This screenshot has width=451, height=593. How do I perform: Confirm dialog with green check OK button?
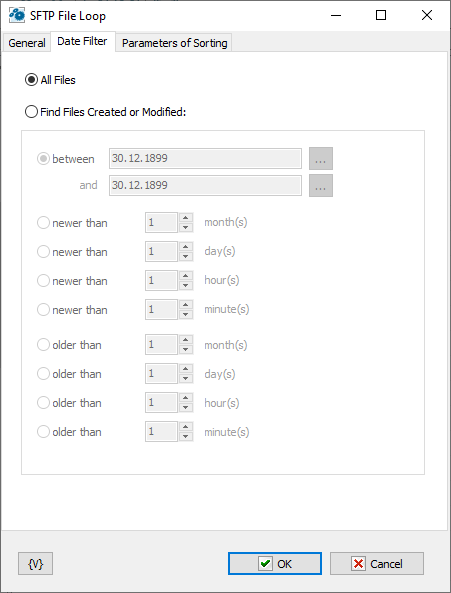pyautogui.click(x=275, y=564)
